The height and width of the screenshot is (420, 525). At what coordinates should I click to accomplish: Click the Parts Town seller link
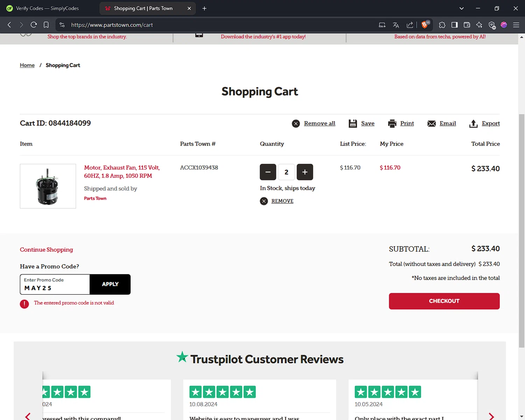(x=95, y=198)
